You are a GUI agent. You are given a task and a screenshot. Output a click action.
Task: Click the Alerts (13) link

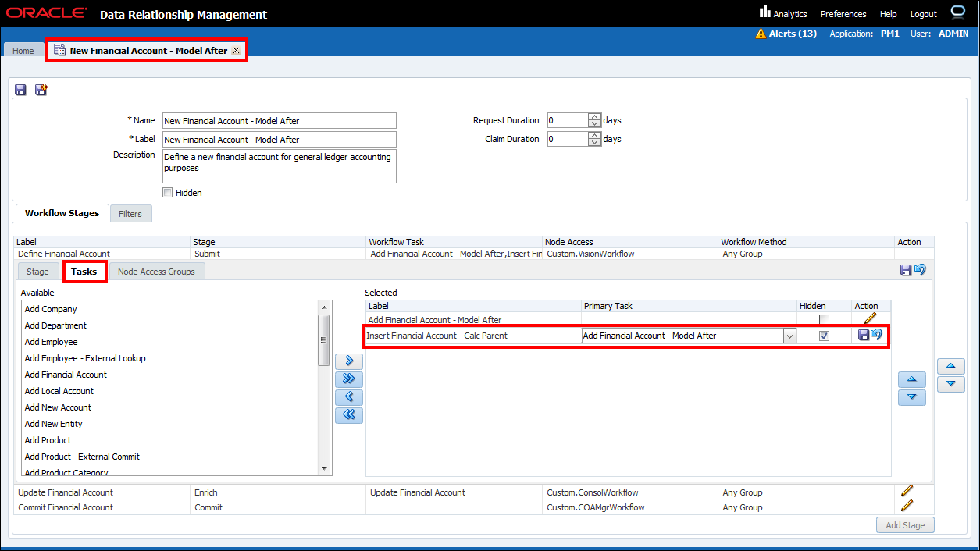793,34
